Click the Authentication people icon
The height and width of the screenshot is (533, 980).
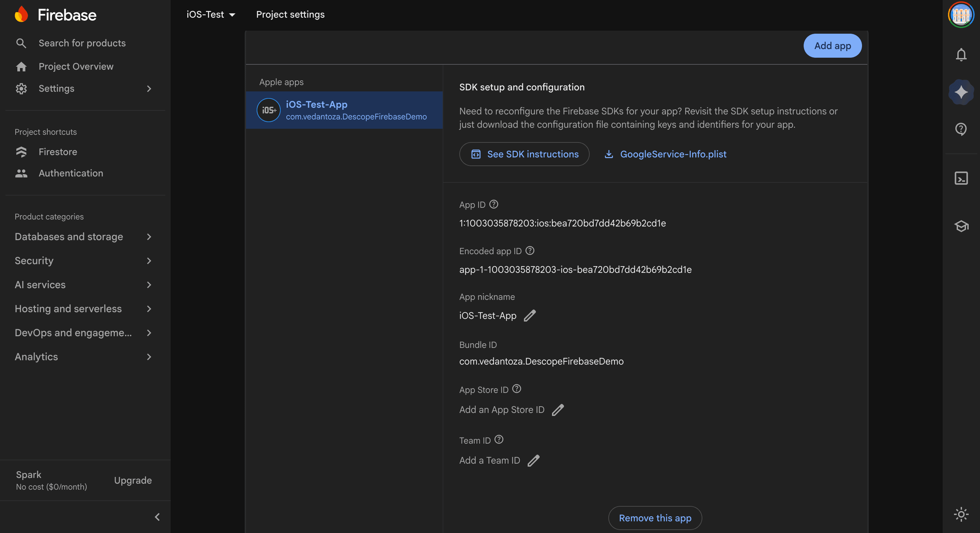21,173
